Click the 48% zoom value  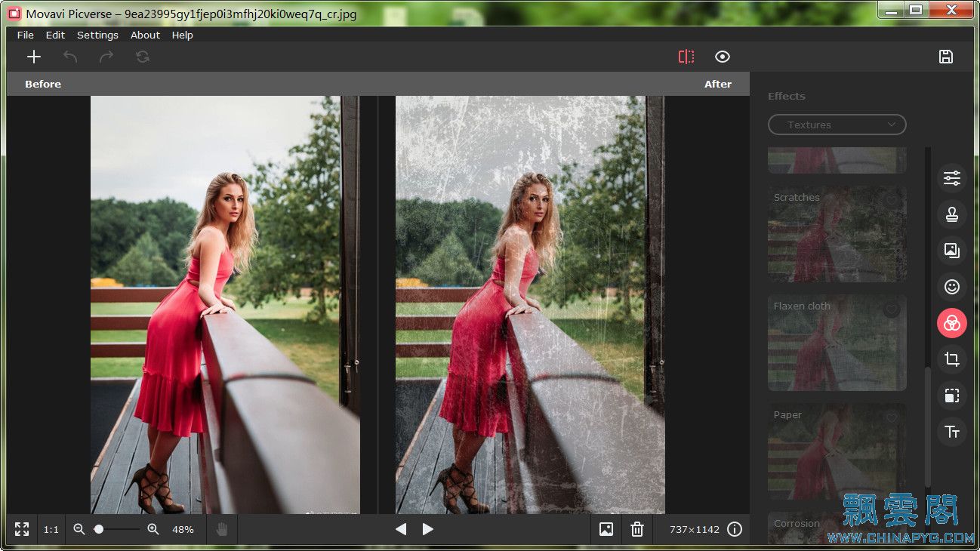coord(183,530)
